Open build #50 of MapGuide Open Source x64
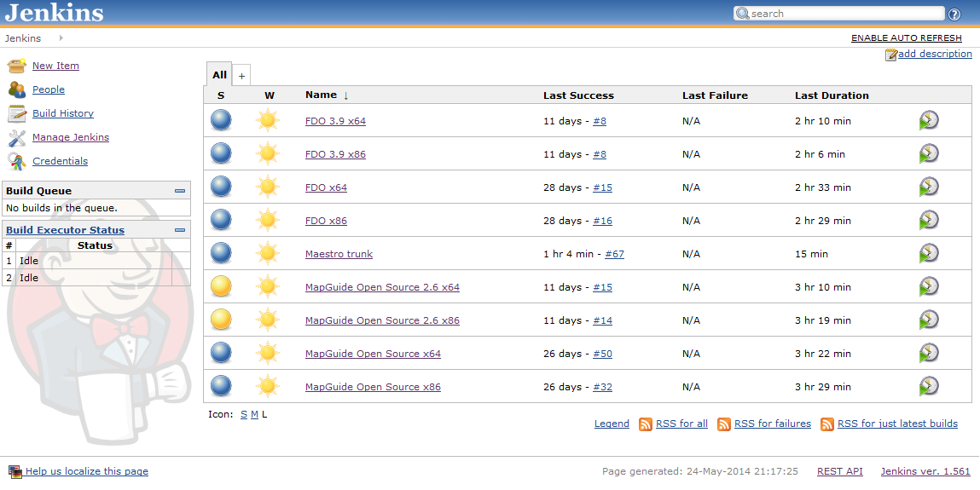Screen dimensions: 980x490 click(602, 354)
